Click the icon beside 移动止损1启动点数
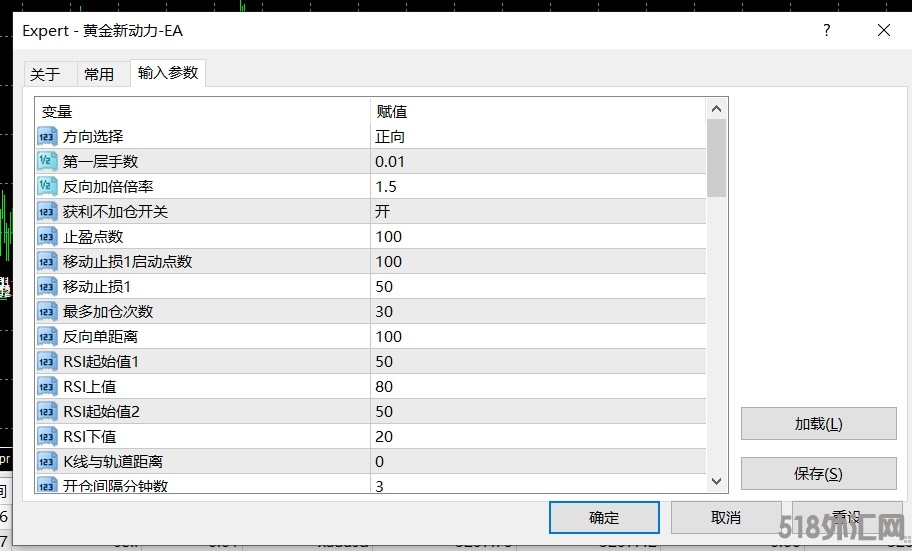This screenshot has width=912, height=551. coord(47,262)
